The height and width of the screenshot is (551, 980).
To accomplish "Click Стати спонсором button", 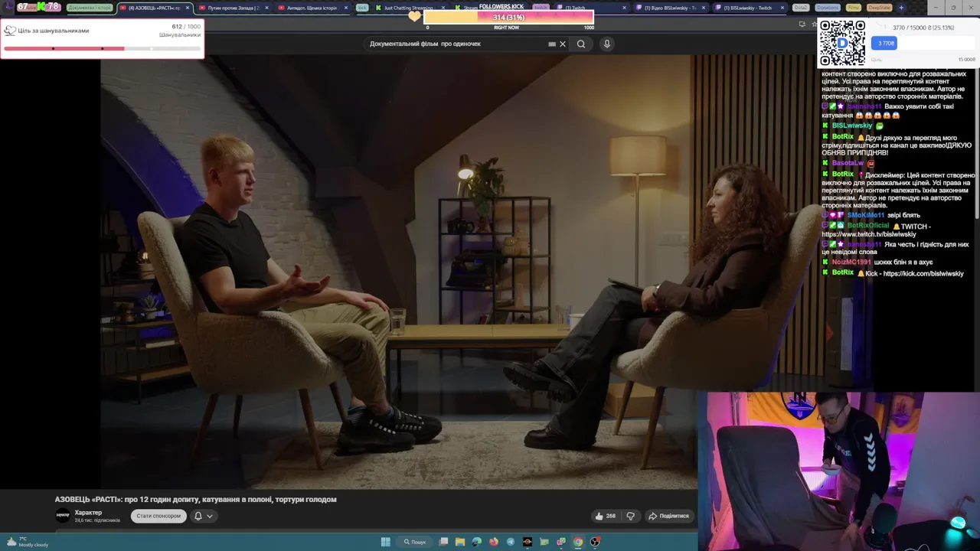I will [x=158, y=516].
